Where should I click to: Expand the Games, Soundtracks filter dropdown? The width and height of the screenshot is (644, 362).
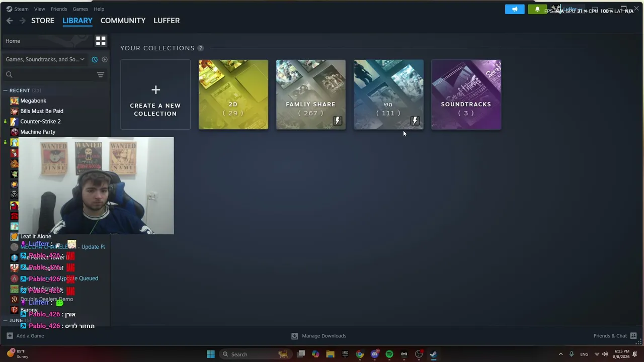click(45, 59)
